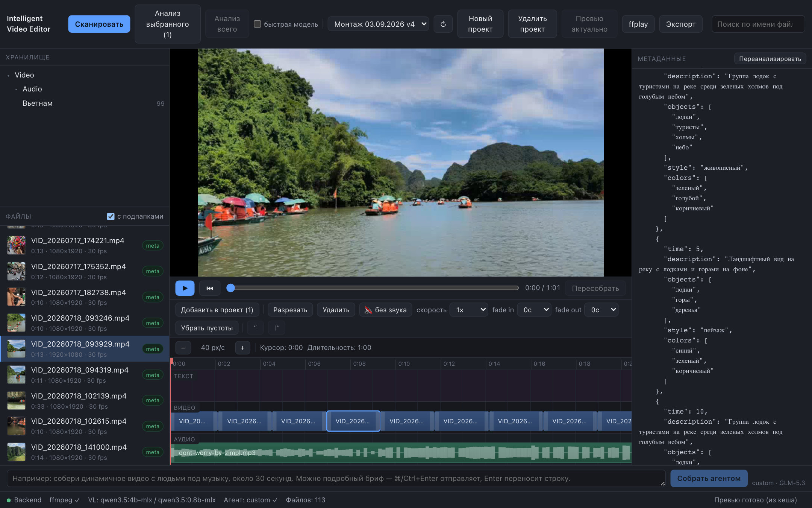Image resolution: width=812 pixels, height=508 pixels.
Task: Click thumbnail of VID_20260718_094319.mp4
Action: pyautogui.click(x=16, y=375)
